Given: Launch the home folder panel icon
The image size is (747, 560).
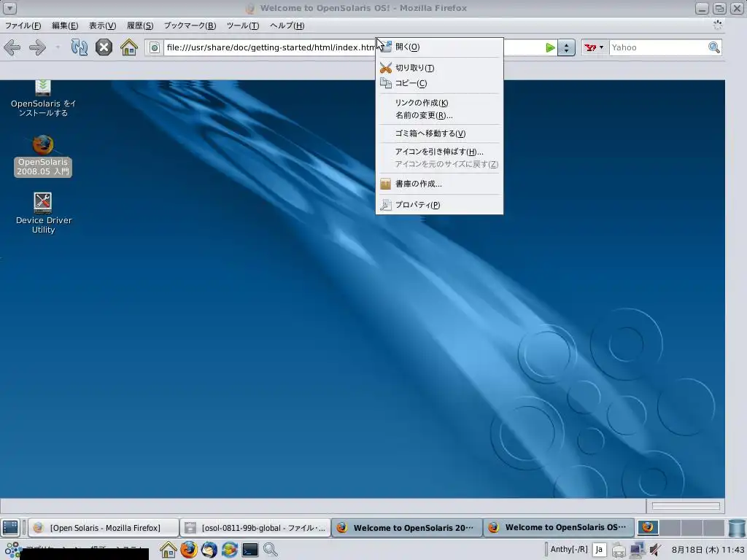Looking at the screenshot, I should [168, 550].
